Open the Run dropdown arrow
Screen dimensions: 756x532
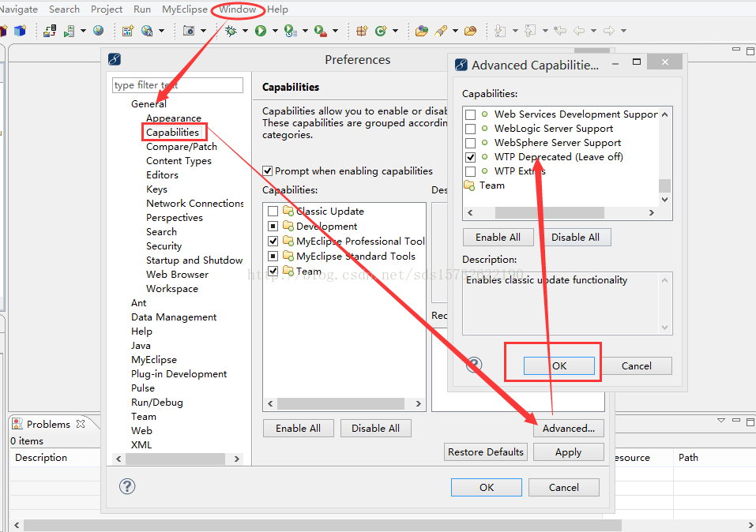(275, 31)
